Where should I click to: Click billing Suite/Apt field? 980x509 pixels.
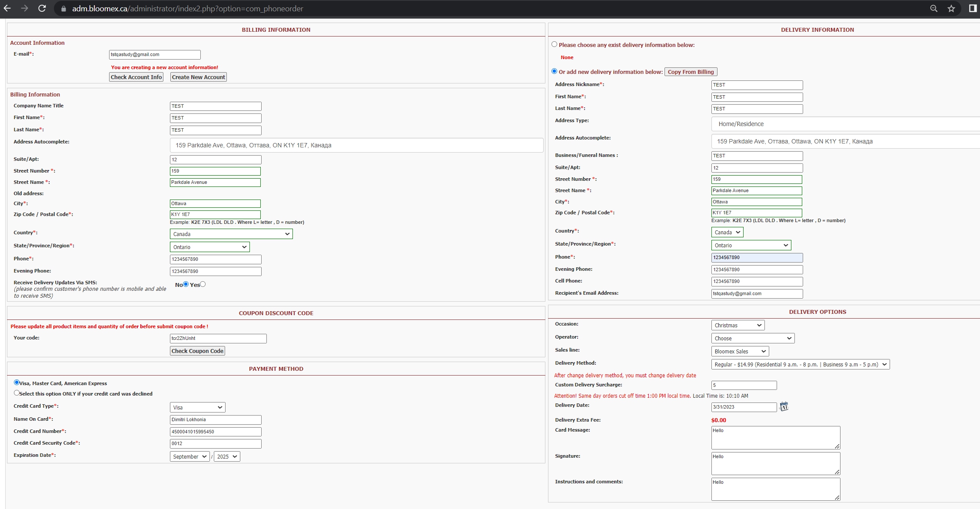coord(216,160)
